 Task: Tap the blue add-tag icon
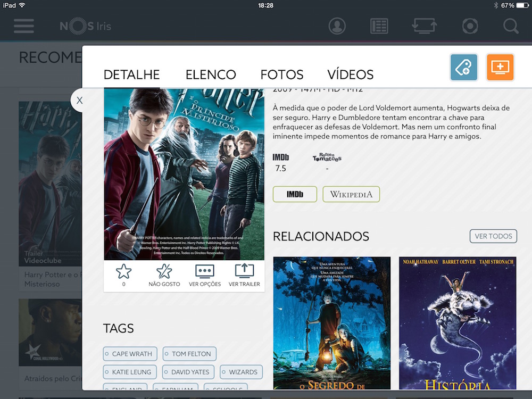tap(464, 67)
